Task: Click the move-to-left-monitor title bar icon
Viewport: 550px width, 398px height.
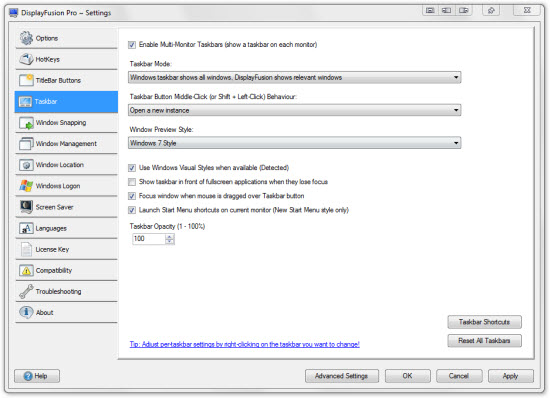Action: (x=446, y=11)
